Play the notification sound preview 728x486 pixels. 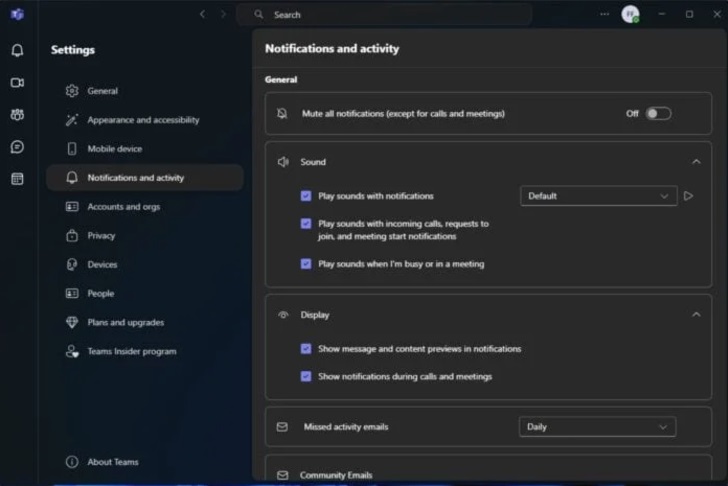pyautogui.click(x=688, y=196)
